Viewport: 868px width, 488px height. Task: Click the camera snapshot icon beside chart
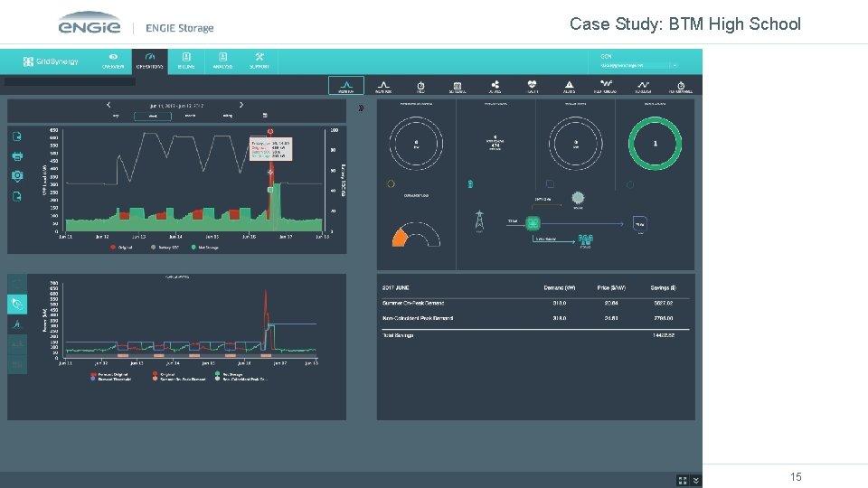17,176
